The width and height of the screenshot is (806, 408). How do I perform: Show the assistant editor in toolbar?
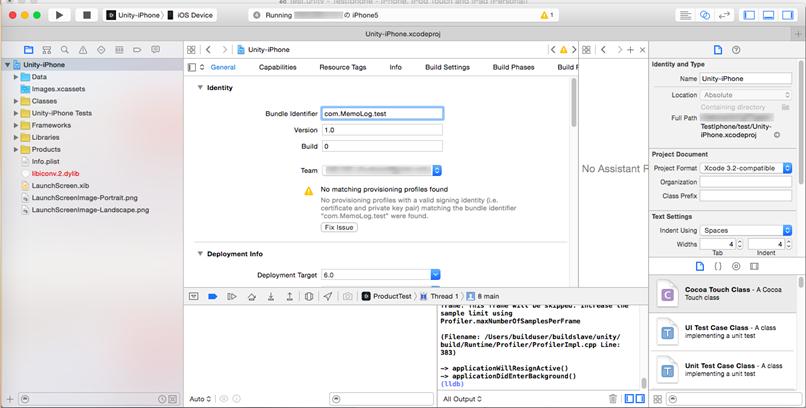705,15
